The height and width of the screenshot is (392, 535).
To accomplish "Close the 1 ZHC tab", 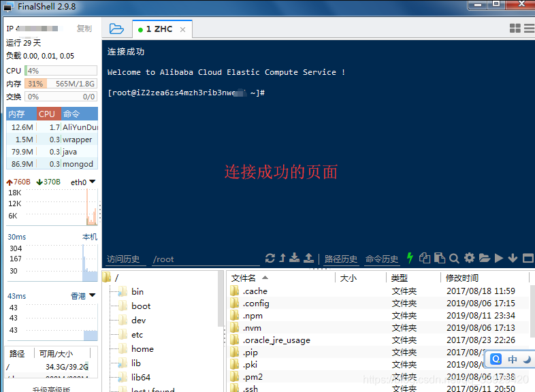I will [183, 30].
